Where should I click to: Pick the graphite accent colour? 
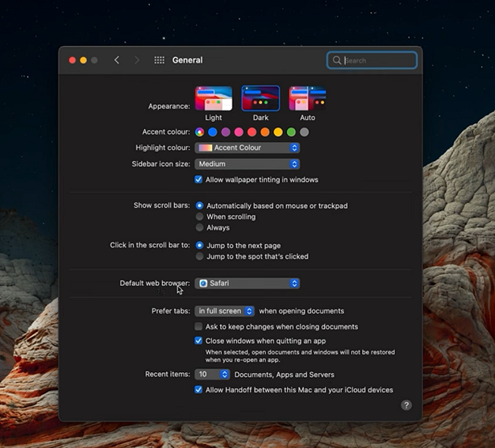[x=304, y=132]
